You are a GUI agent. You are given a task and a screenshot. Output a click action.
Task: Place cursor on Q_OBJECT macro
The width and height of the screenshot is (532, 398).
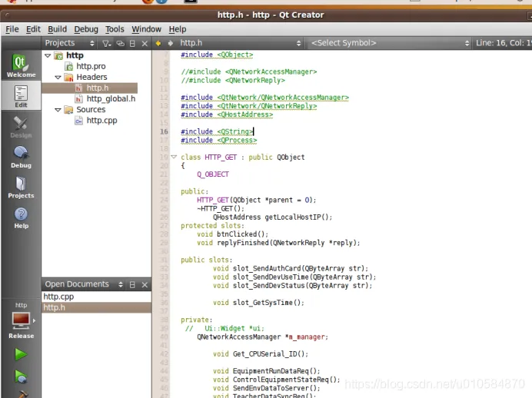(x=213, y=174)
